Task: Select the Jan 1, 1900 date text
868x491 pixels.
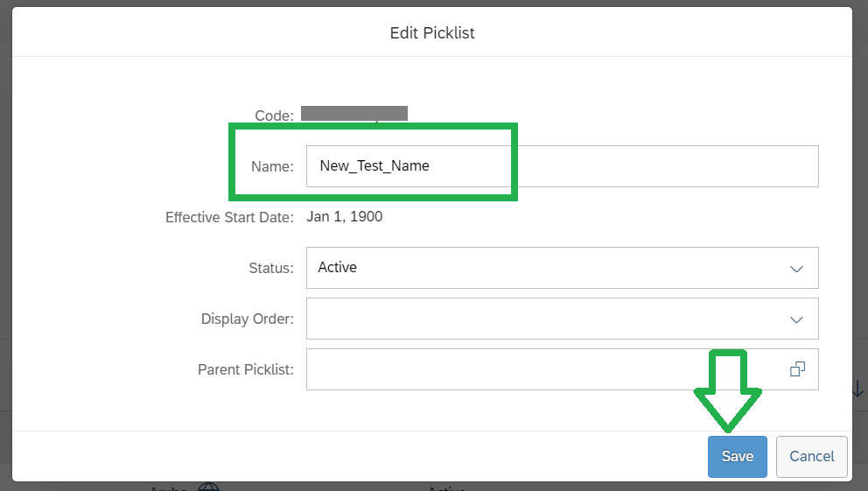Action: pos(345,216)
